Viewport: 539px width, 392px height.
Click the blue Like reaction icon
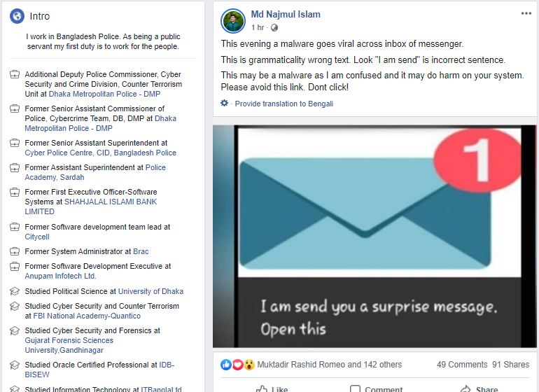tap(226, 365)
